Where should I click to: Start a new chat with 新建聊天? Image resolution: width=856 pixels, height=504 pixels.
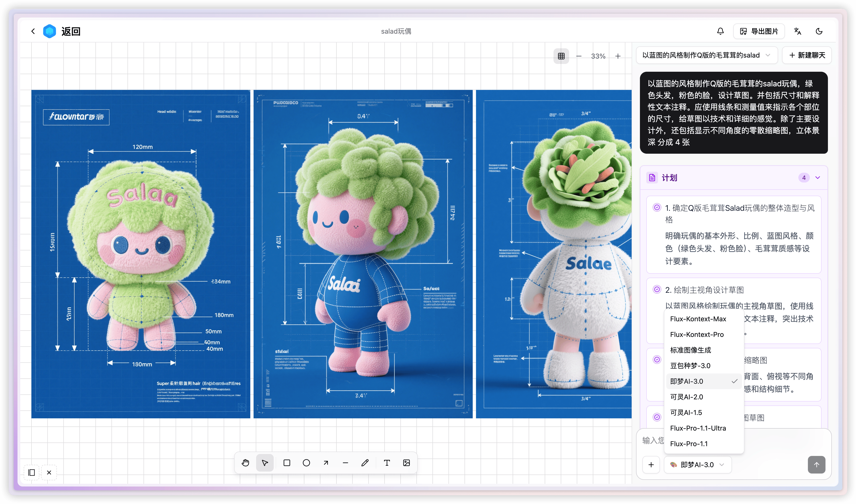tap(807, 55)
